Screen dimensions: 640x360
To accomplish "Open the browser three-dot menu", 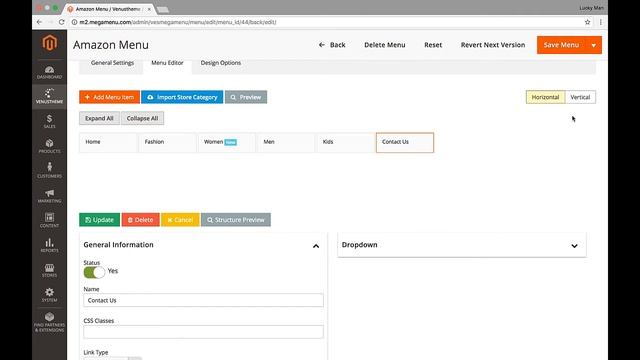I will tap(600, 22).
